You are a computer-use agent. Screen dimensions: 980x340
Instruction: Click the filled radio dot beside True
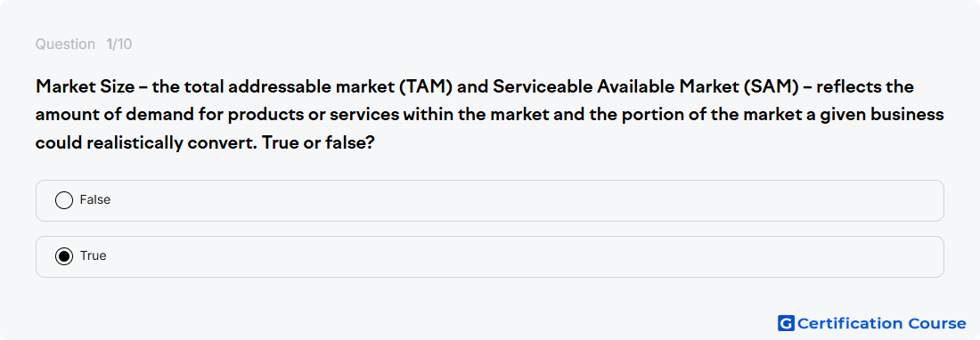(64, 256)
